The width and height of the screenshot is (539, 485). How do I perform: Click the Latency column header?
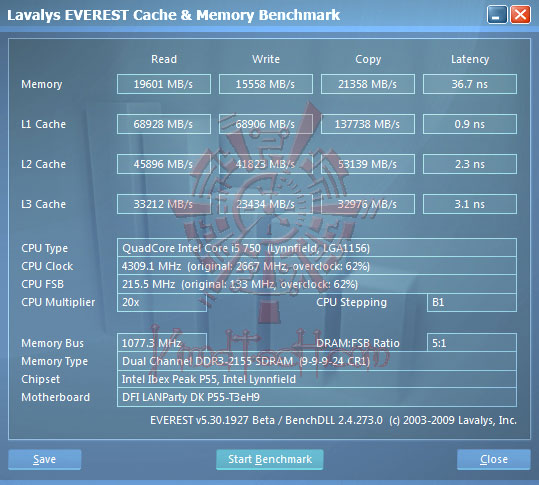tap(470, 59)
